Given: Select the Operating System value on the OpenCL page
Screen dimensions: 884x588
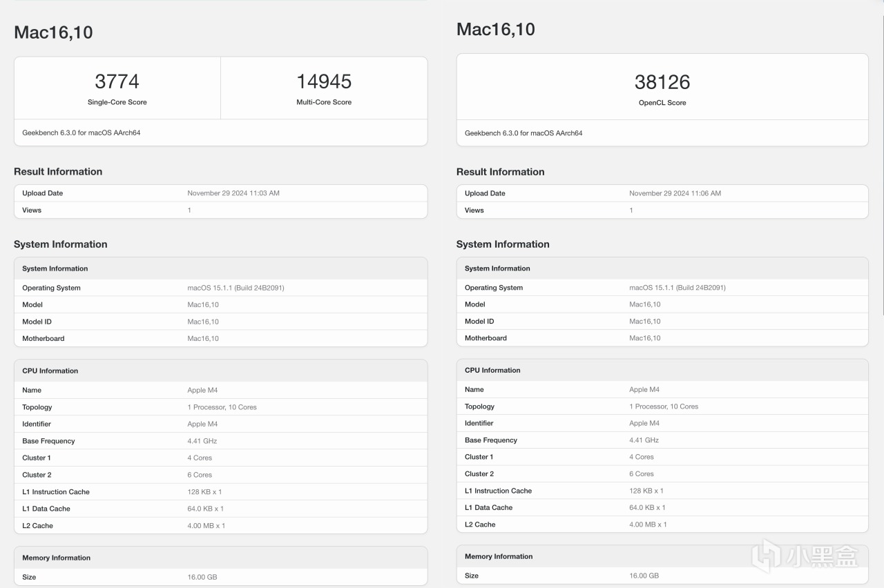Looking at the screenshot, I should point(678,288).
